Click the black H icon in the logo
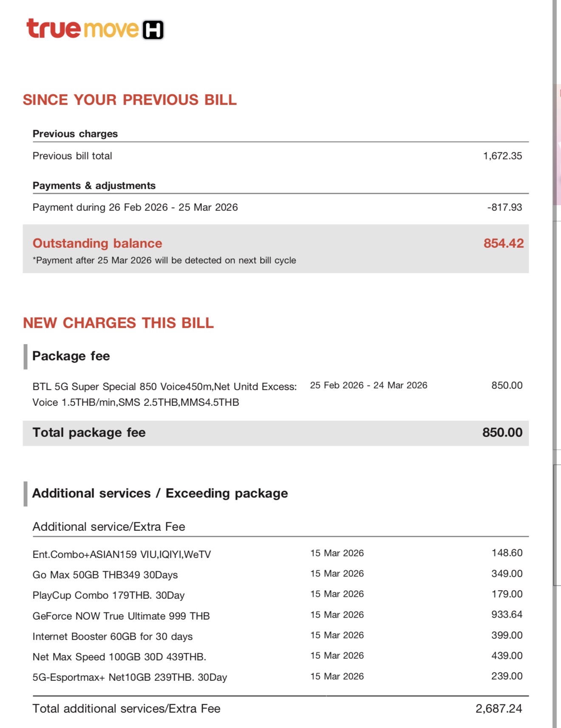The height and width of the screenshot is (728, 561). pyautogui.click(x=153, y=30)
